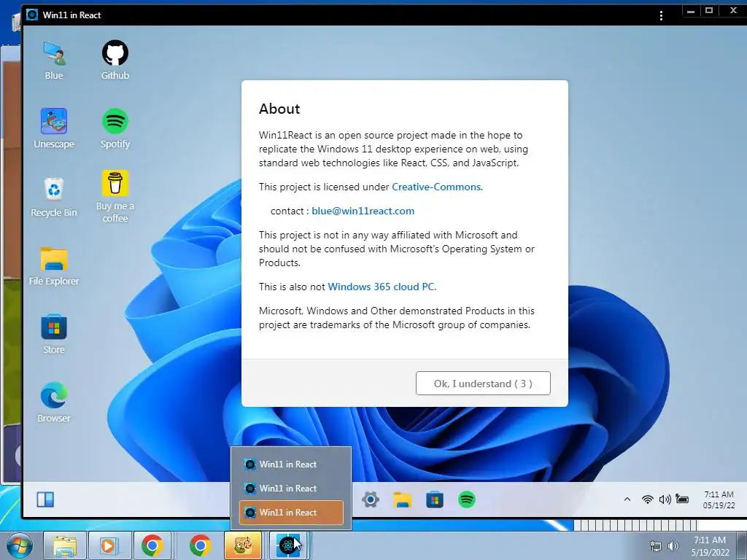Click the Win11 tray wifi icon
747x560 pixels.
[x=647, y=499]
